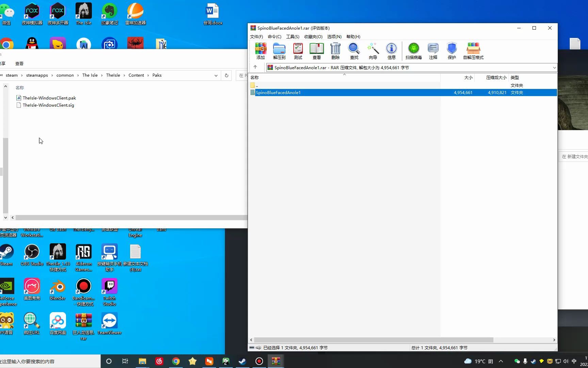The image size is (588, 368).
Task: Click the volume icon in system tray
Action: [566, 361]
